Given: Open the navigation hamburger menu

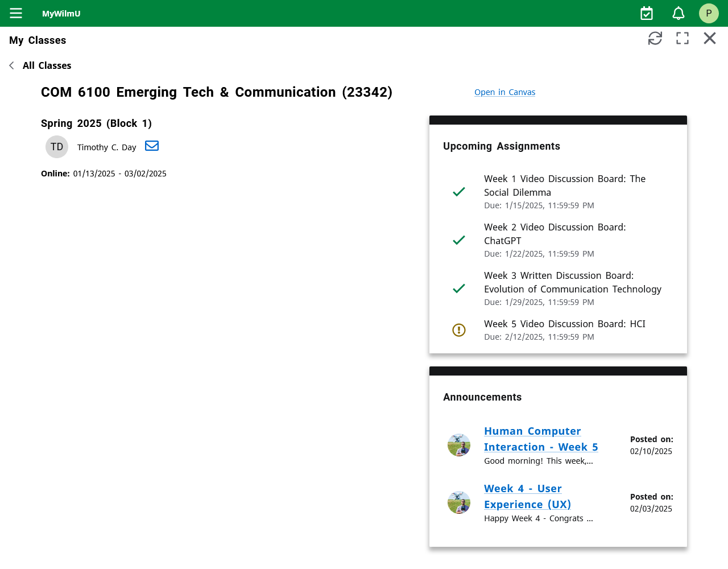Looking at the screenshot, I should (15, 13).
